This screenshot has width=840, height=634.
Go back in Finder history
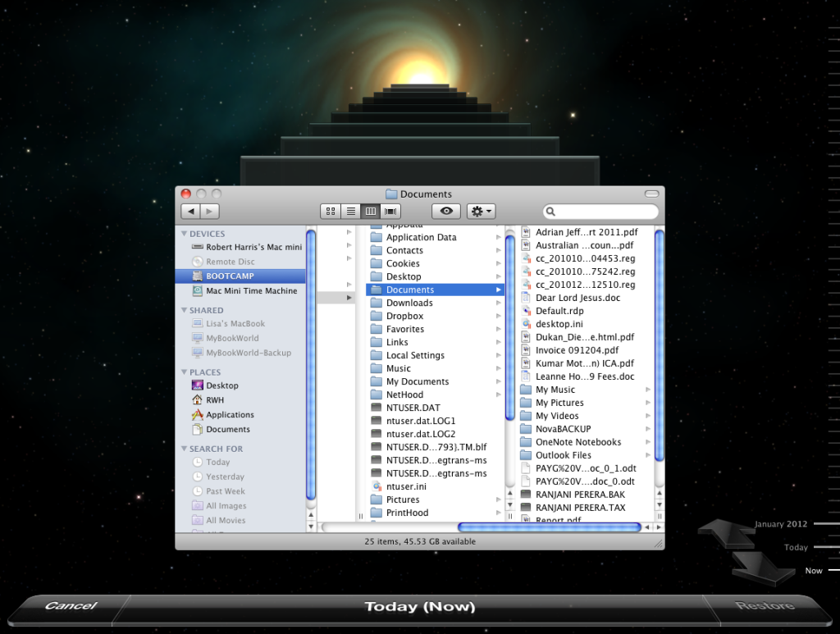pyautogui.click(x=190, y=212)
